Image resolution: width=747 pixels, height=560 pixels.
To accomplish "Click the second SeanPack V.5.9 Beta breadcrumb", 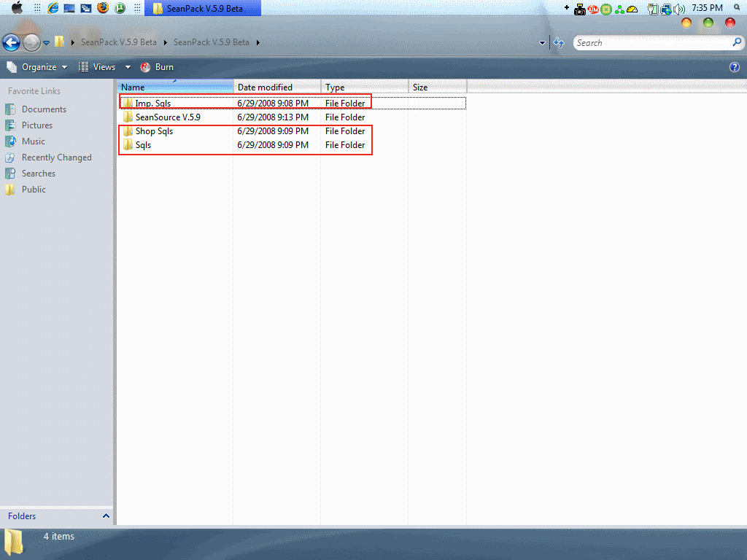I will [x=211, y=42].
